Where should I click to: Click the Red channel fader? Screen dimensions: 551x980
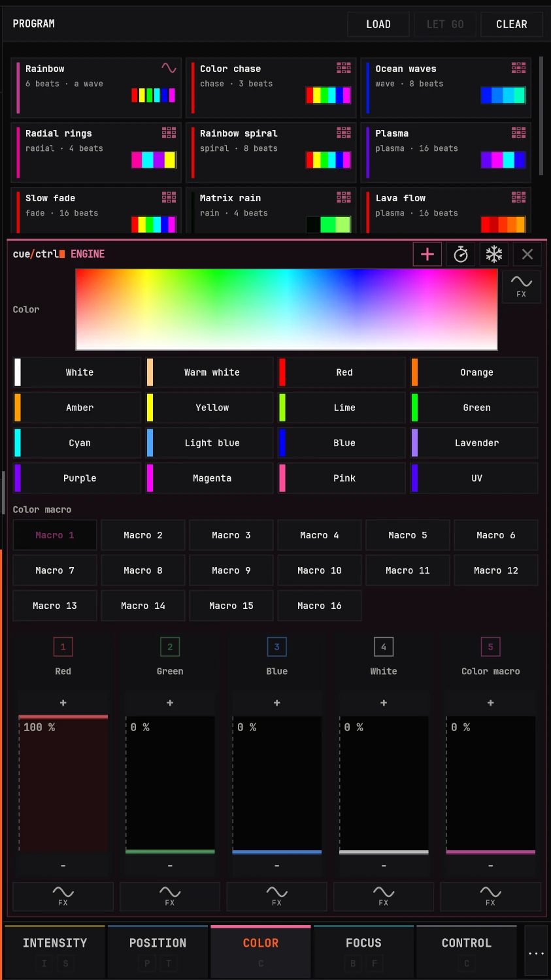pos(63,784)
